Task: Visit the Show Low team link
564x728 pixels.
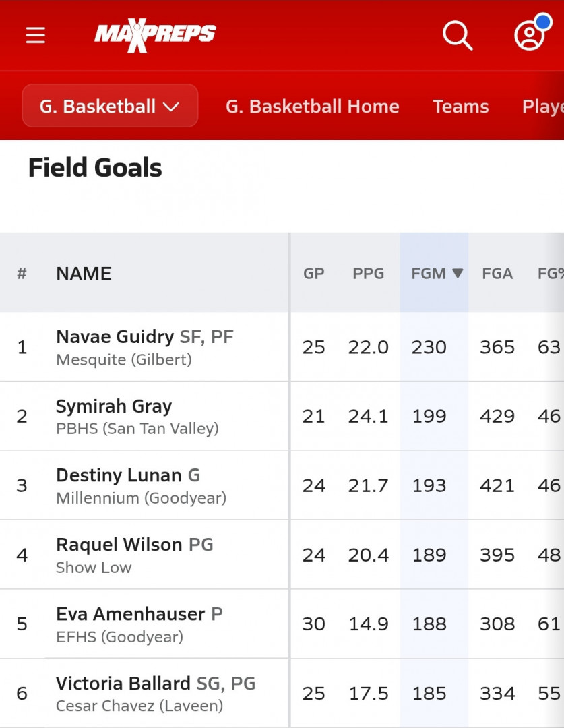Action: pos(94,568)
